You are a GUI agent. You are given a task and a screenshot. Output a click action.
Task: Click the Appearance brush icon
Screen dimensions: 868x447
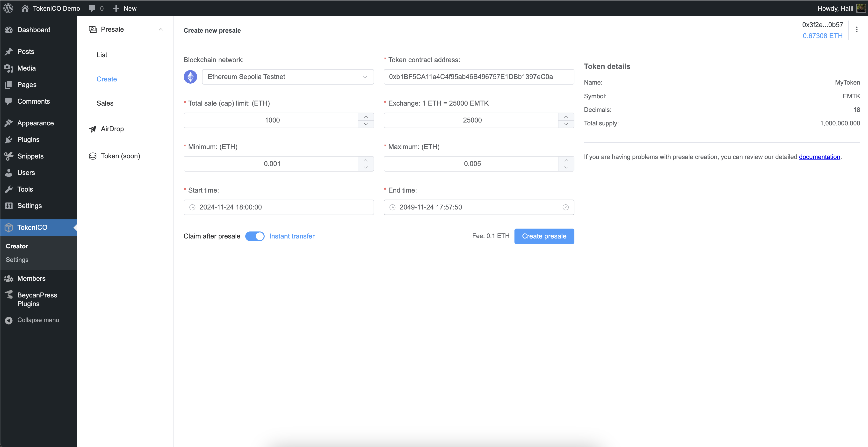pyautogui.click(x=9, y=123)
